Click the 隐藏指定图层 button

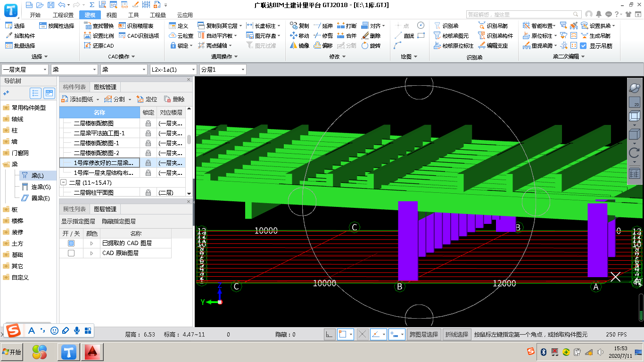click(119, 221)
